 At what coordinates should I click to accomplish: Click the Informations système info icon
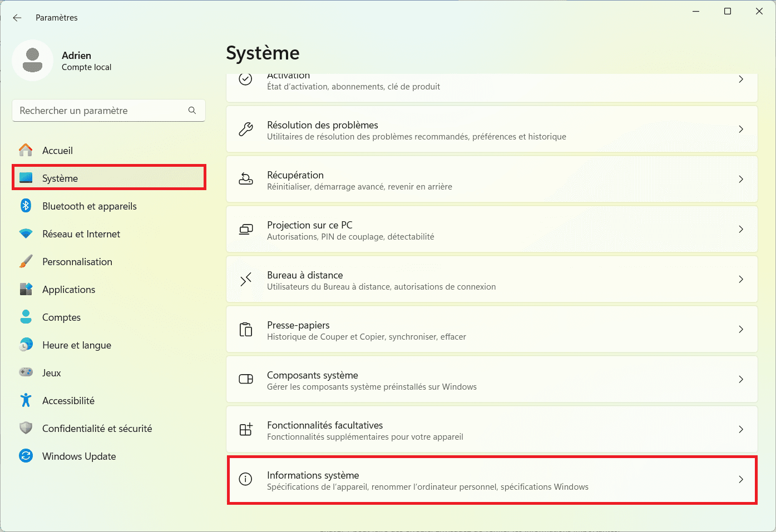[x=245, y=479]
